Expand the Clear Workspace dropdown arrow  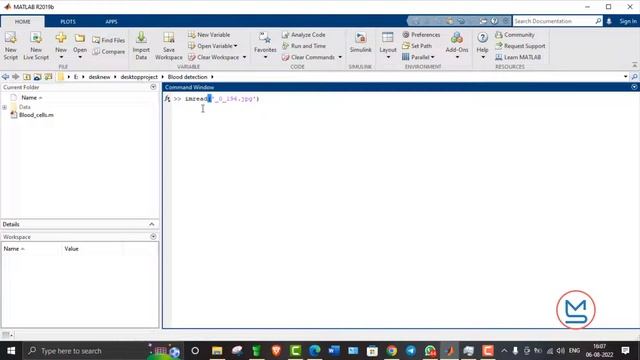click(244, 57)
